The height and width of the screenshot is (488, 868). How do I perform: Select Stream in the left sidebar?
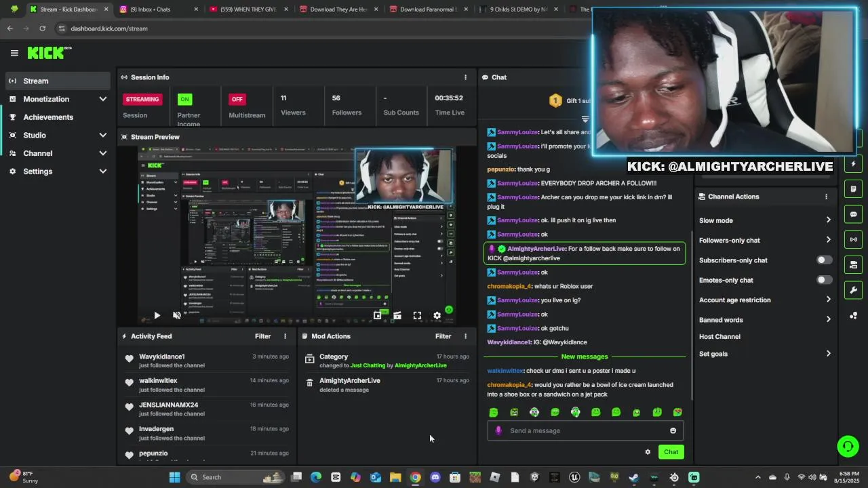[57, 81]
